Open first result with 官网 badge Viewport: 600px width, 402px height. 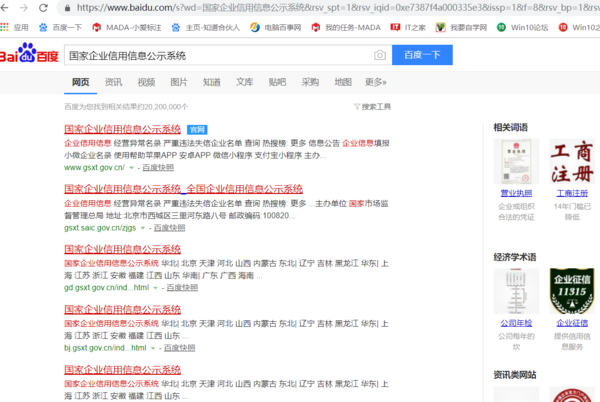point(122,129)
